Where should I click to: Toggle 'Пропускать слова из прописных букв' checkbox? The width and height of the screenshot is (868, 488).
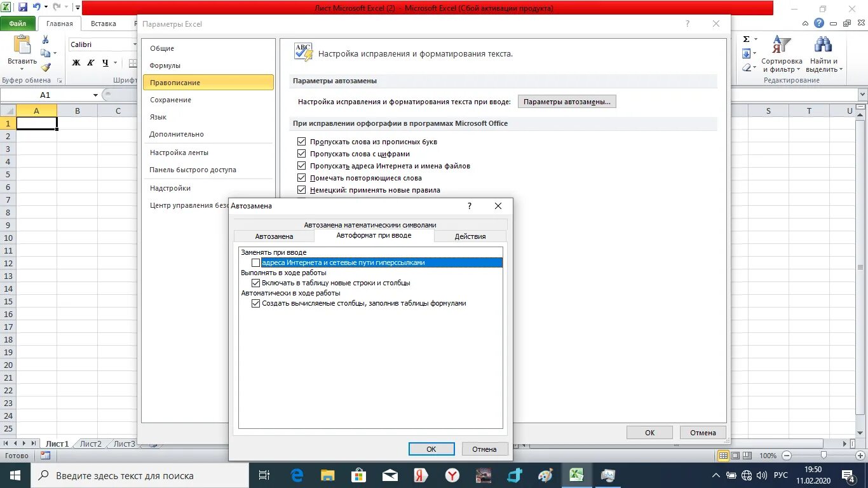(x=302, y=142)
